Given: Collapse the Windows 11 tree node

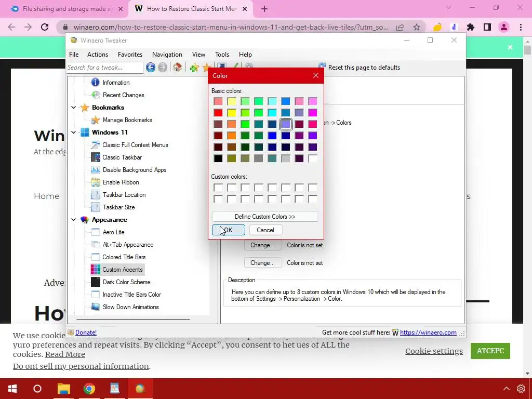Looking at the screenshot, I should (x=74, y=132).
